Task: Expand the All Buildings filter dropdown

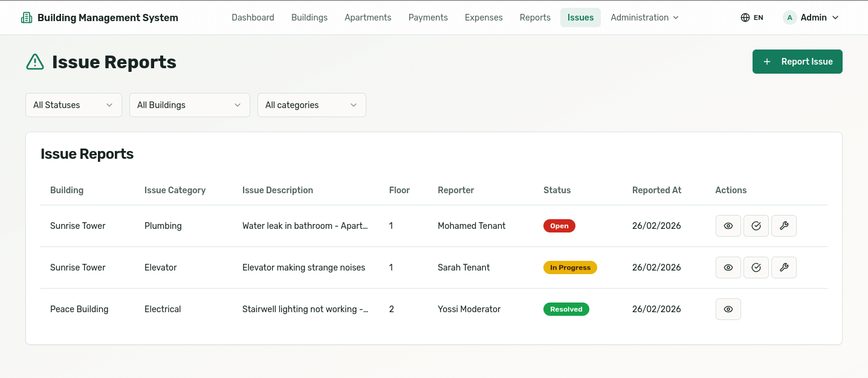Action: point(189,105)
